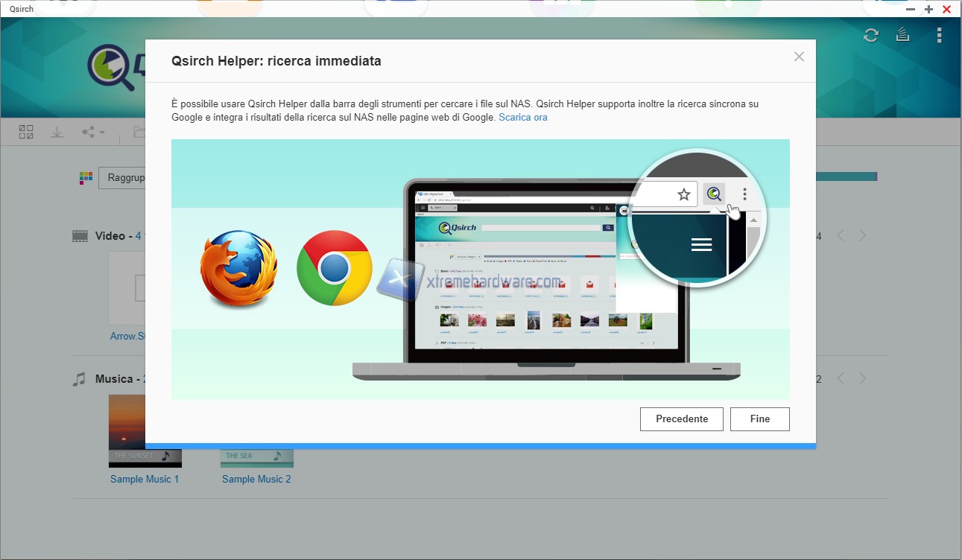Close the Qsirch Helper dialog
This screenshot has width=962, height=560.
[x=799, y=57]
